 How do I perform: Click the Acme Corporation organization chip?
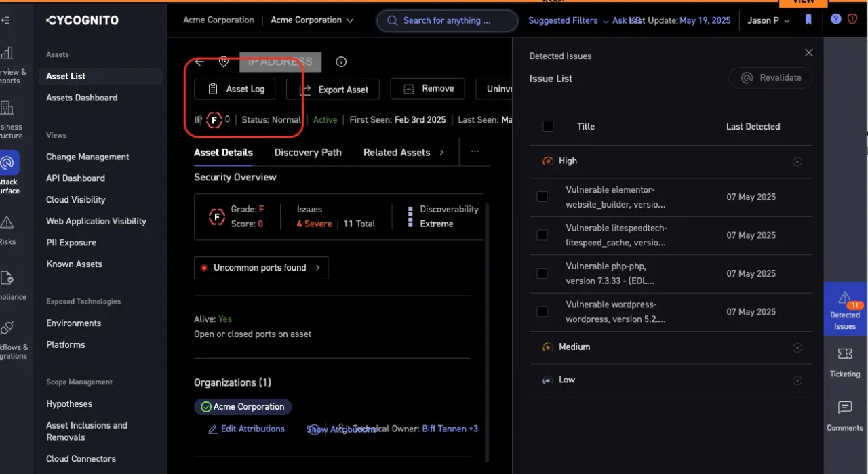tap(243, 407)
